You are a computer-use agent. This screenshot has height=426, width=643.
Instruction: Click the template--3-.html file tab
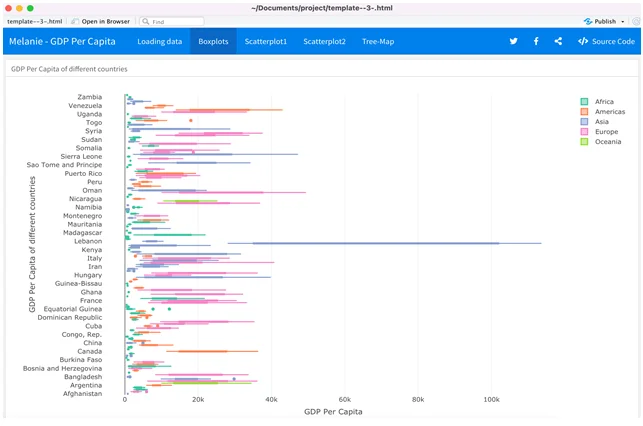tap(34, 21)
